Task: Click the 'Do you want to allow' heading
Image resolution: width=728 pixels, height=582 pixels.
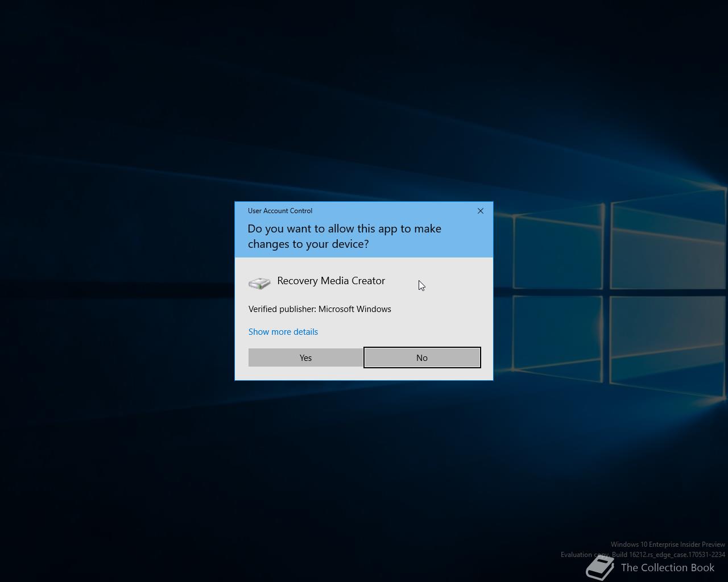Action: [x=345, y=236]
